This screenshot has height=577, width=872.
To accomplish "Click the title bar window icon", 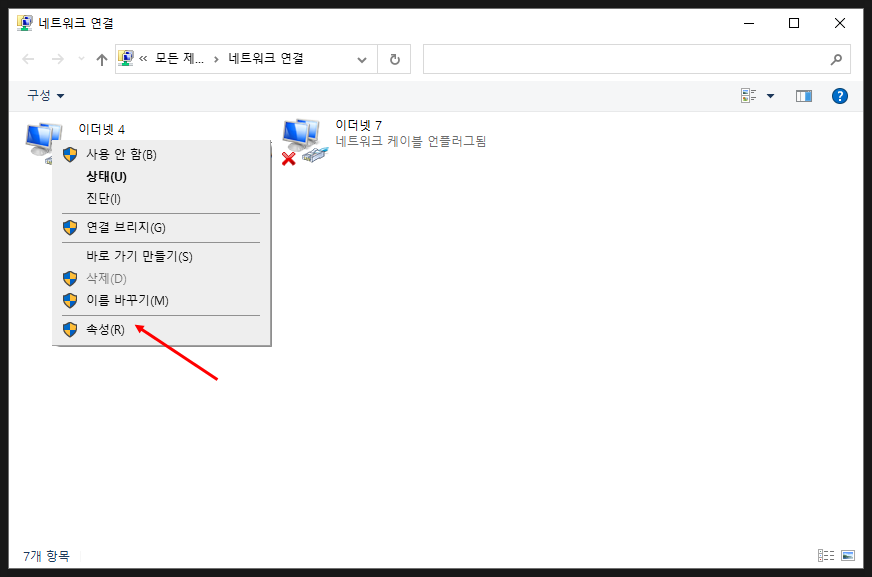I will click(x=24, y=23).
